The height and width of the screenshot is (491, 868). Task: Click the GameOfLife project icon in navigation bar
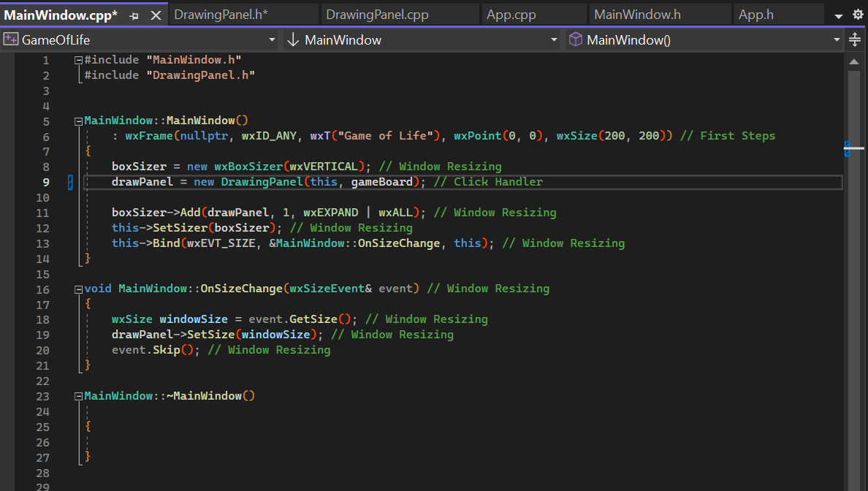pos(10,39)
